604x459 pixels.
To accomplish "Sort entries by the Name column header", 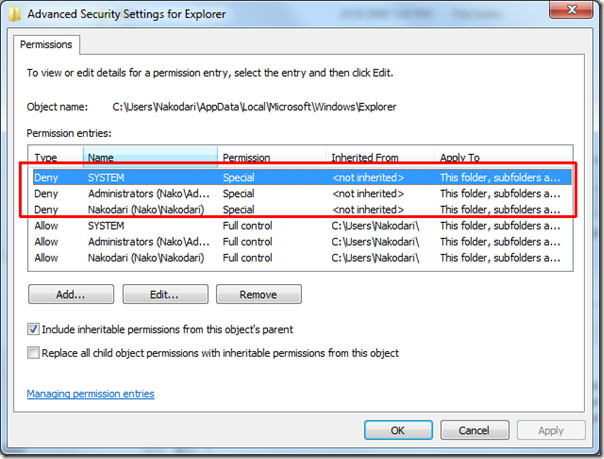I will 150,158.
